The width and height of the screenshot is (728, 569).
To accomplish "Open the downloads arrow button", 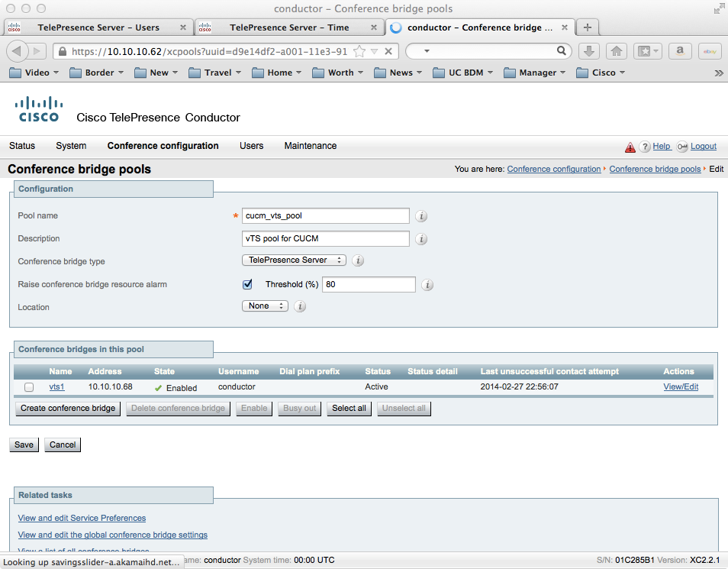I will coord(588,51).
